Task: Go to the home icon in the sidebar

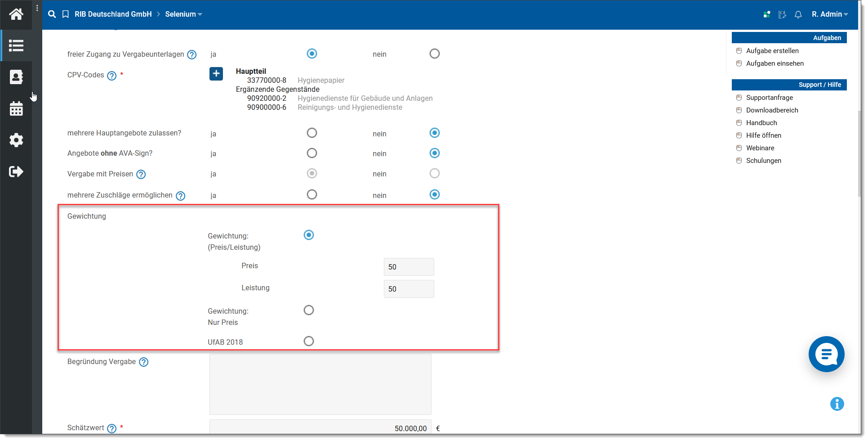Action: click(16, 14)
